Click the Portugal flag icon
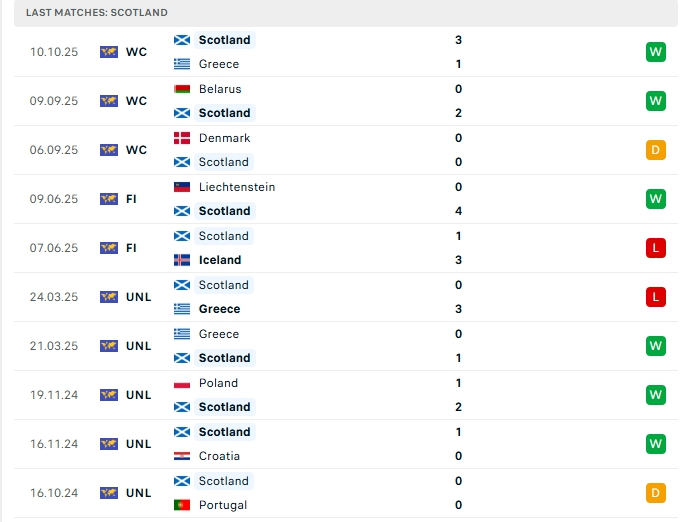 [182, 505]
